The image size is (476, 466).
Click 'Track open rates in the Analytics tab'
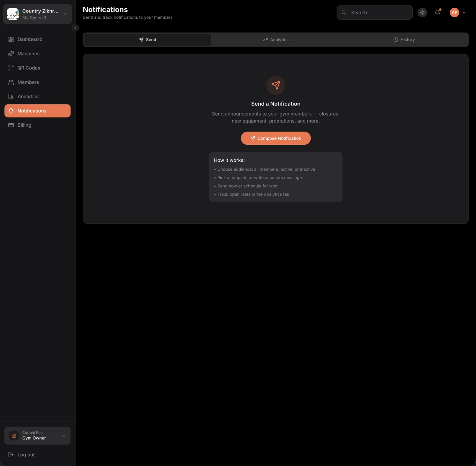[253, 194]
